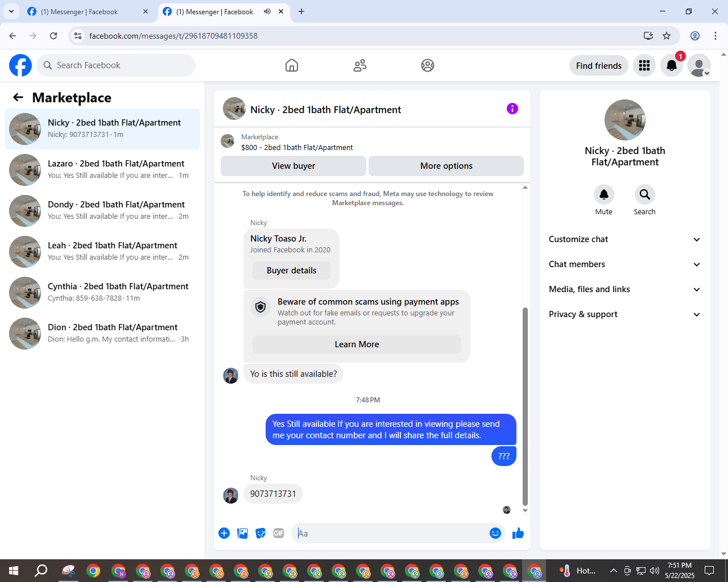Open Chrome tab search dropdown
Viewport: 728px width, 582px height.
(11, 11)
